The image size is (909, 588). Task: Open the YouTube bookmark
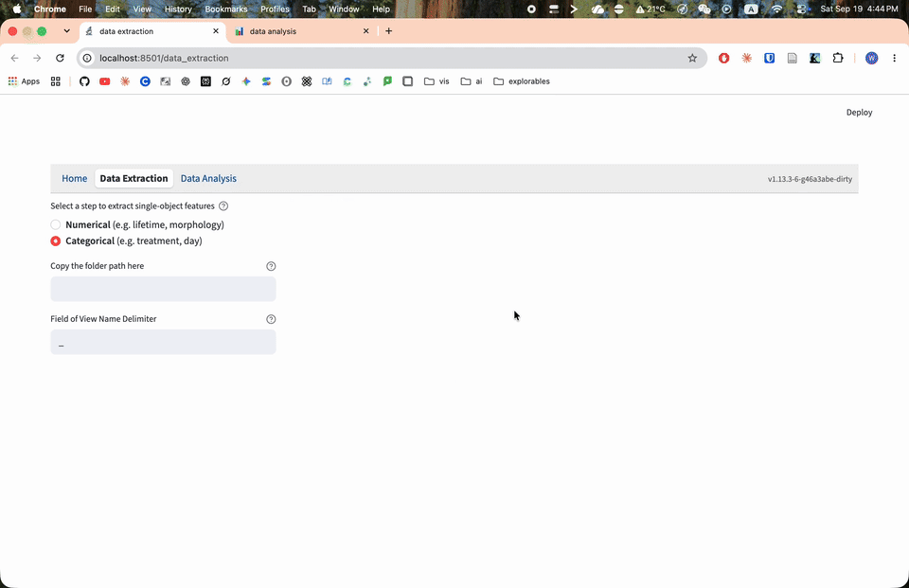pos(104,81)
